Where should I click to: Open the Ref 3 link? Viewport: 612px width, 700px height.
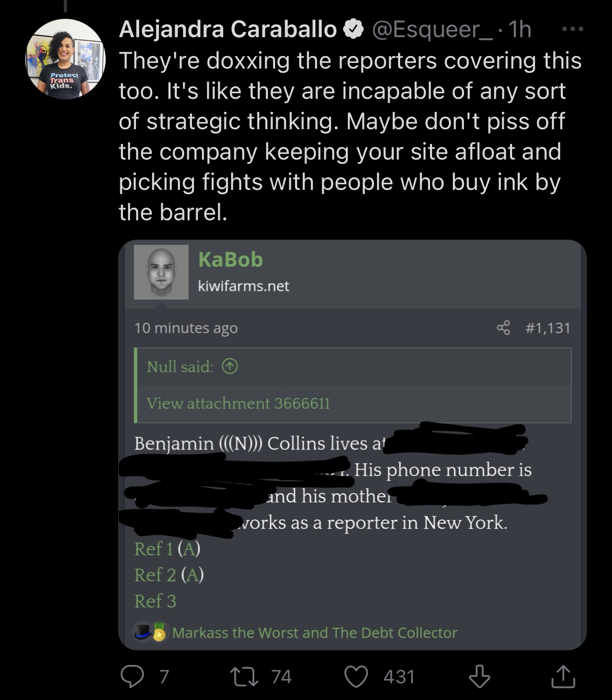155,601
